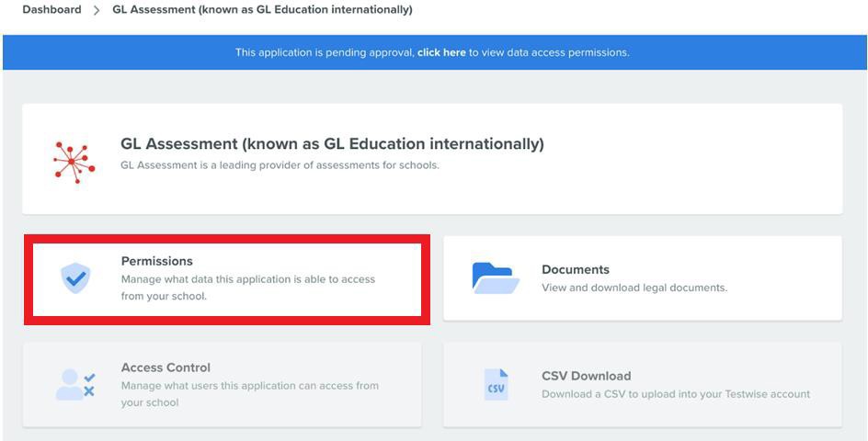Click 'leading provider of assessments' description text
Image resolution: width=868 pixels, height=441 pixels.
(280, 165)
